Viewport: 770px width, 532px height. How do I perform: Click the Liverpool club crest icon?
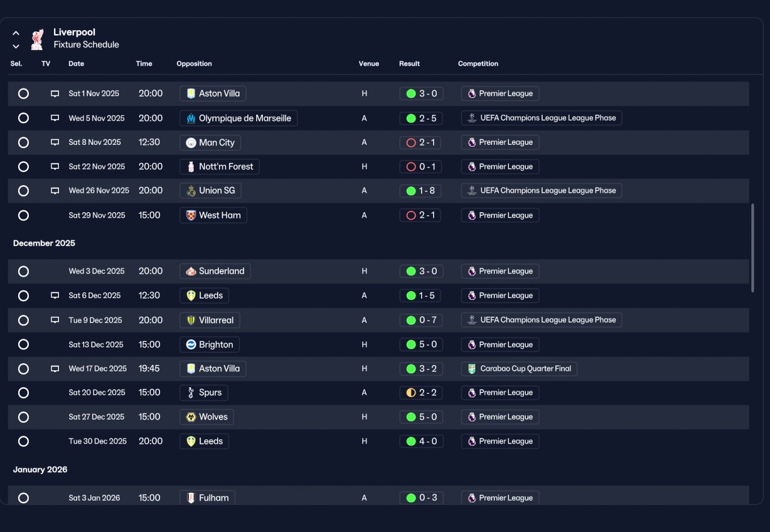pos(37,39)
